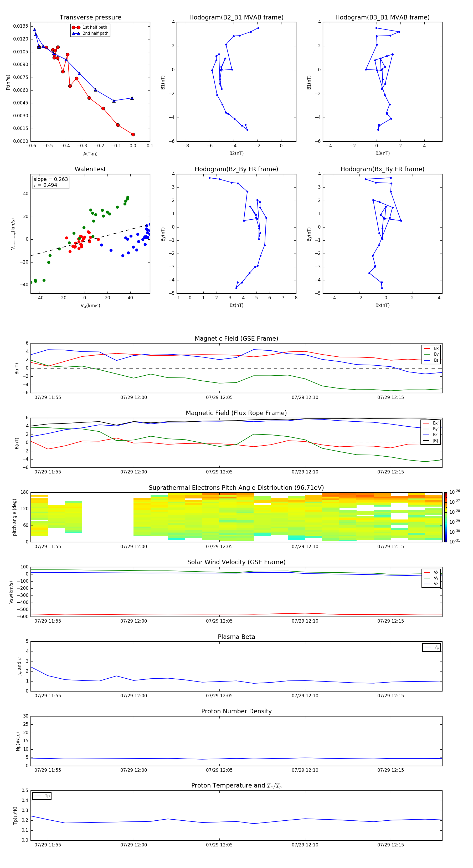Click the 'Hodogram(B3_B1 MVAB frame)' title

tap(382, 18)
